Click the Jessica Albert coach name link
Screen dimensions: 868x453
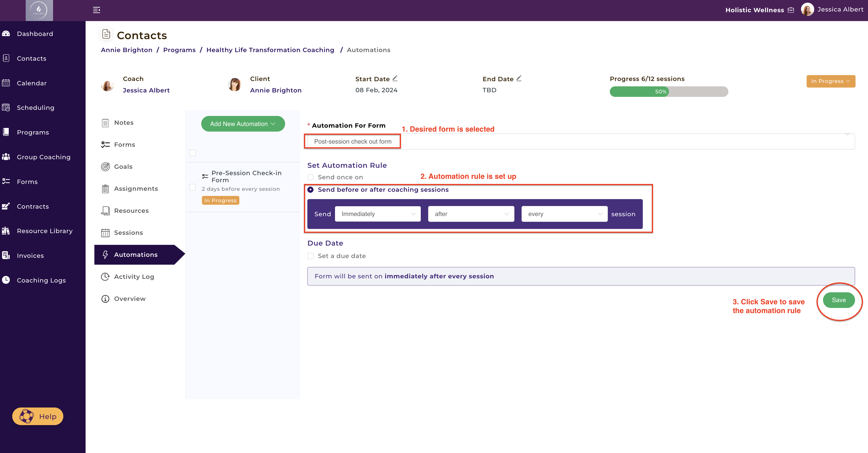(146, 90)
